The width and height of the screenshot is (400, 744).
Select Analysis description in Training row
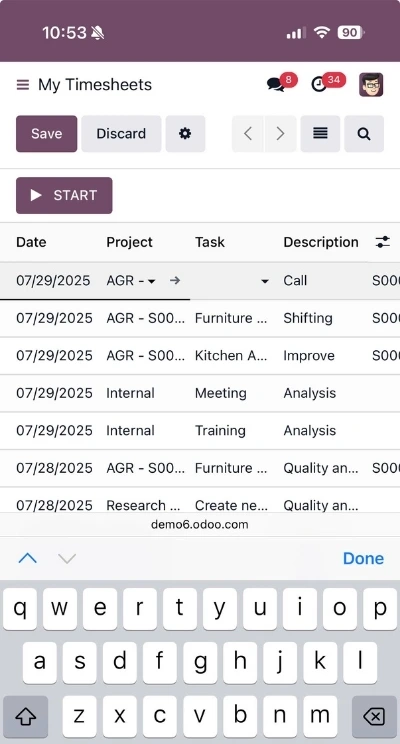tap(309, 430)
